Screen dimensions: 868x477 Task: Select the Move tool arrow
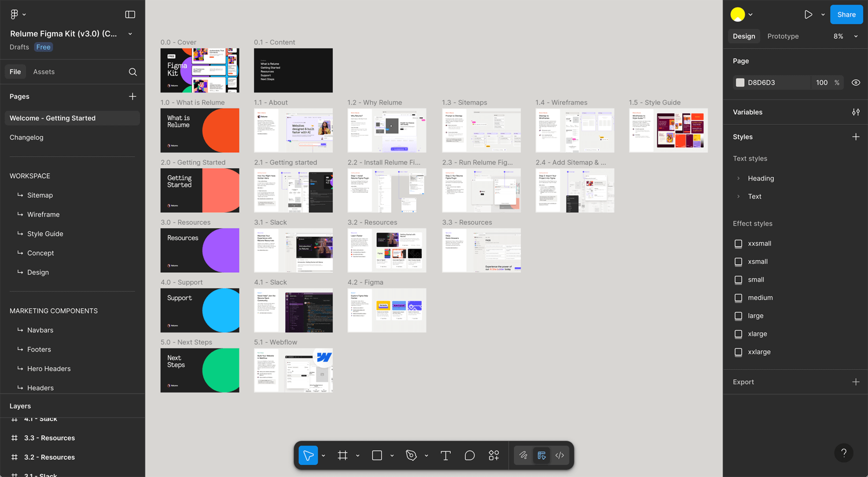(308, 456)
